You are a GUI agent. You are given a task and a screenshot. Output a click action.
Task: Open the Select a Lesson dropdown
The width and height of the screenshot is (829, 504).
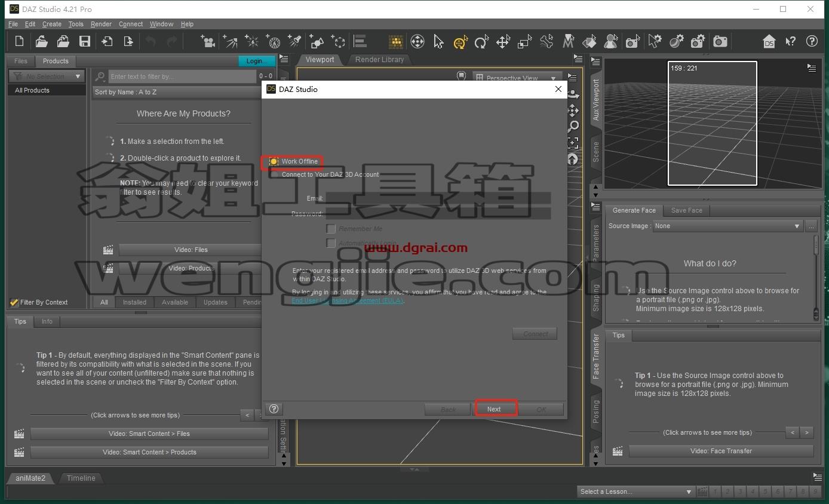point(635,491)
